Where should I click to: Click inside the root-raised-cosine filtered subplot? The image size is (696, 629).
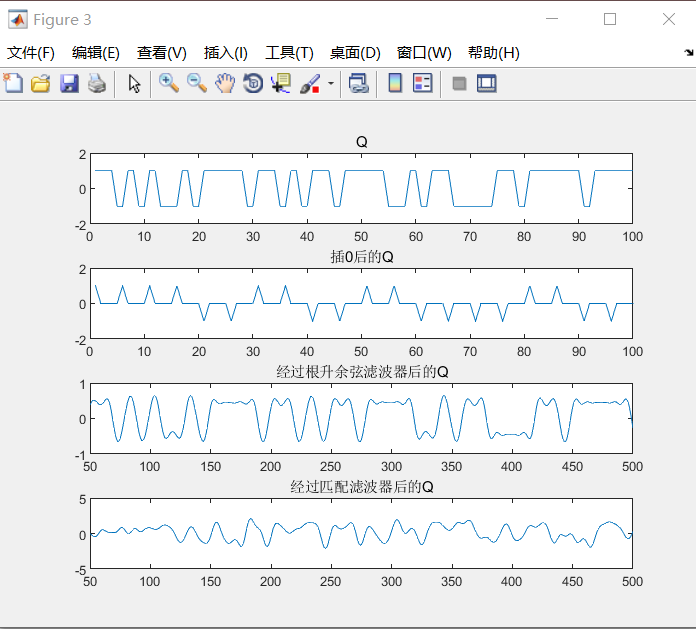tap(361, 419)
